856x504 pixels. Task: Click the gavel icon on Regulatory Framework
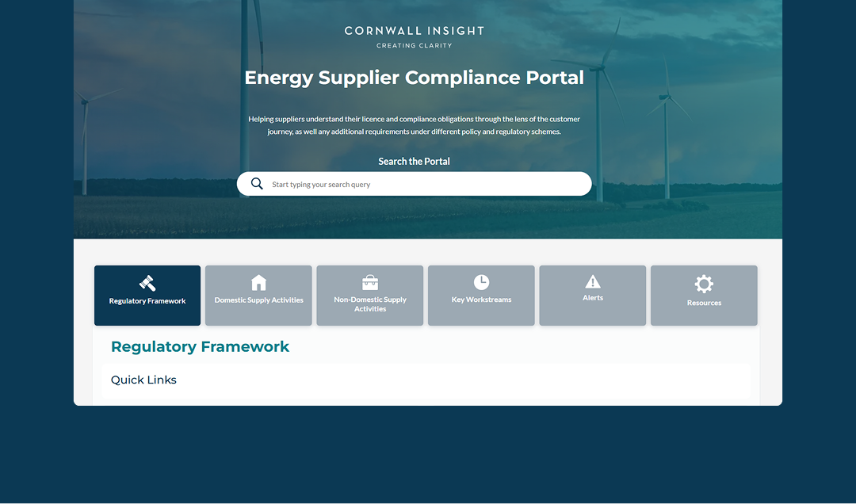147,284
